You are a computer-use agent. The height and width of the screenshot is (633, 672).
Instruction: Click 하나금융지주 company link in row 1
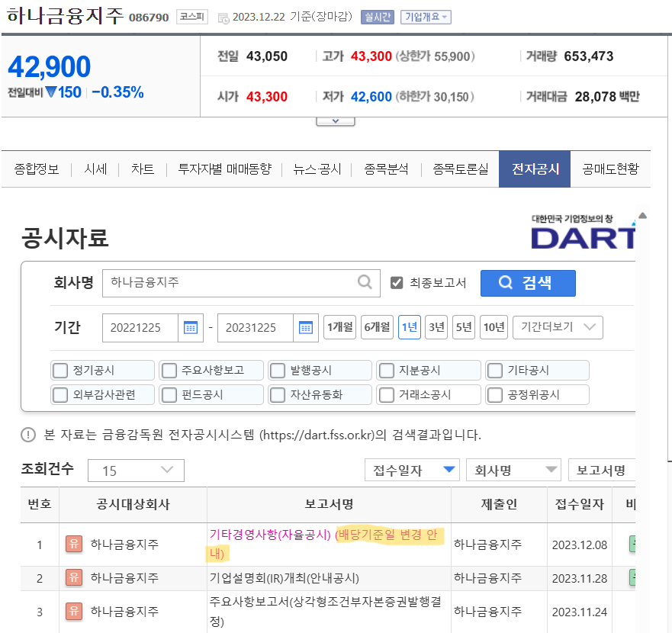pyautogui.click(x=124, y=545)
